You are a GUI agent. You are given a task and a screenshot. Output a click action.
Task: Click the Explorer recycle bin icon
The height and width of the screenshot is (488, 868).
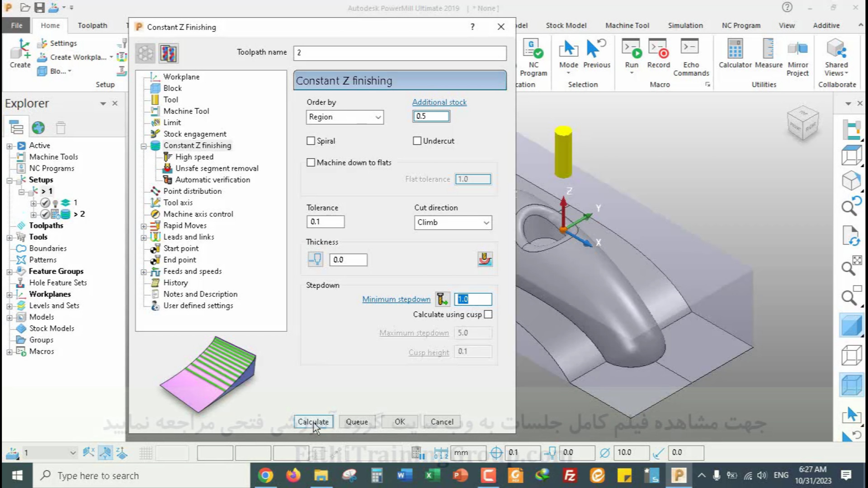coord(61,128)
